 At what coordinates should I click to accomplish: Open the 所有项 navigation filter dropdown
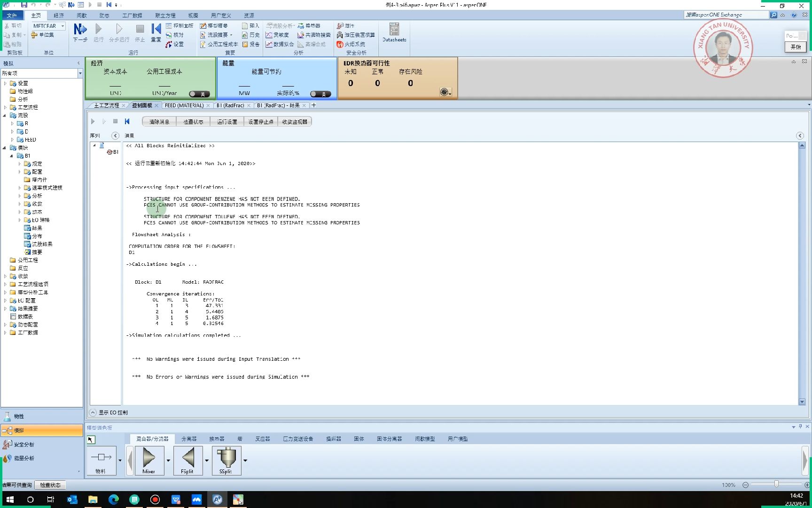pyautogui.click(x=80, y=73)
